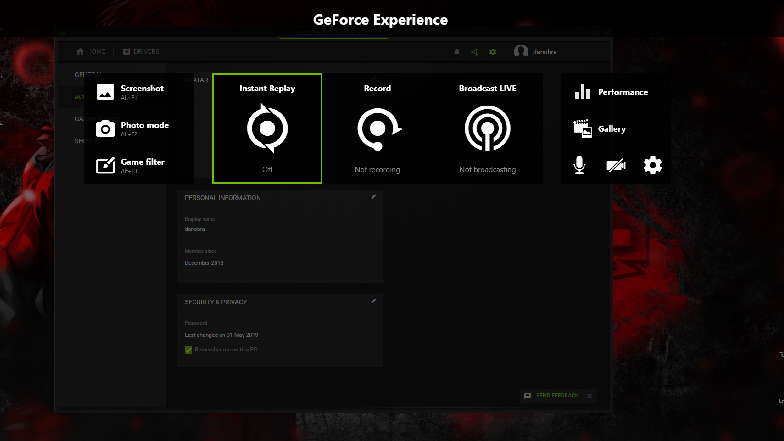784x441 pixels.
Task: Open Photo mode in the overlay
Action: click(x=132, y=128)
